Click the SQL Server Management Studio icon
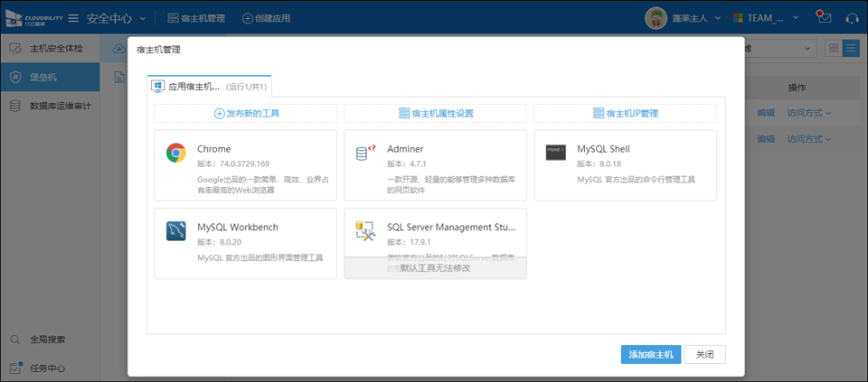The width and height of the screenshot is (868, 382). pos(365,231)
